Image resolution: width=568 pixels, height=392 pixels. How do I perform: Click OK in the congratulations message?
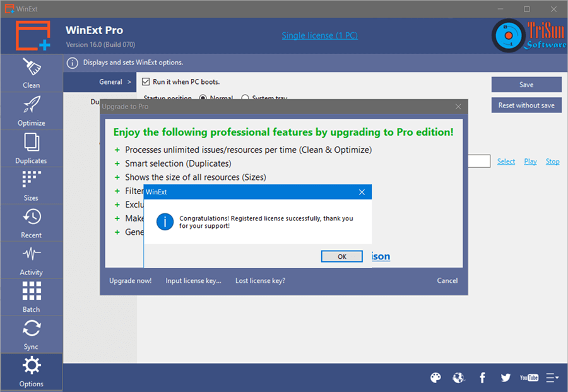341,256
